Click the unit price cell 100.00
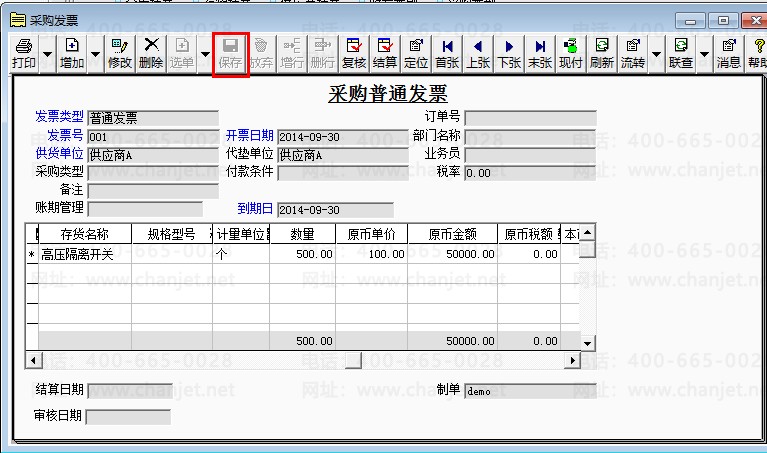Screen dimensions: 767x453 (372, 254)
